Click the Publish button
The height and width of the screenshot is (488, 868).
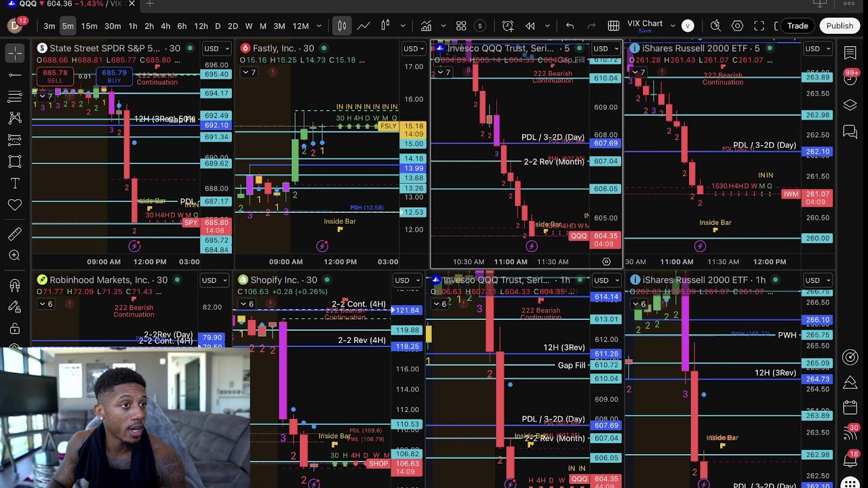[x=840, y=26]
